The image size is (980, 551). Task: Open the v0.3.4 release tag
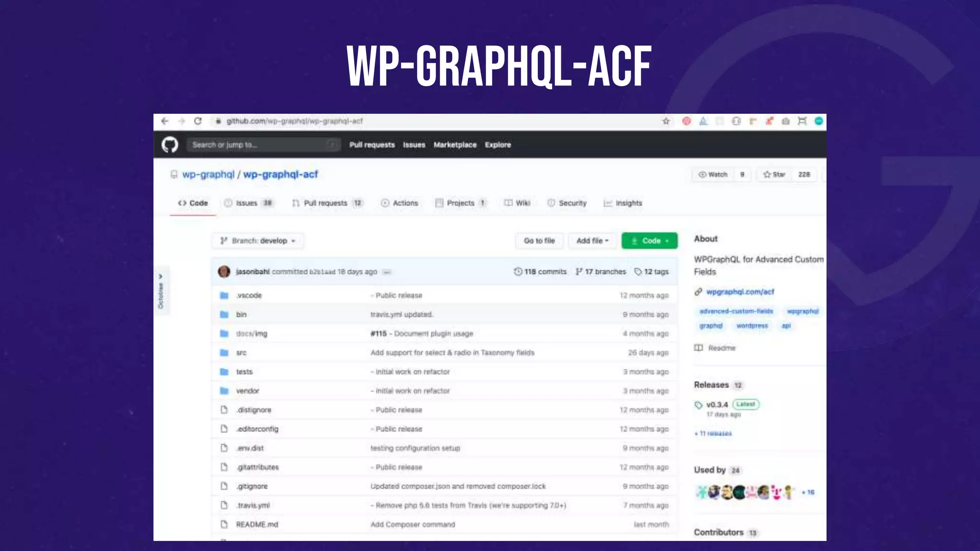pos(716,405)
